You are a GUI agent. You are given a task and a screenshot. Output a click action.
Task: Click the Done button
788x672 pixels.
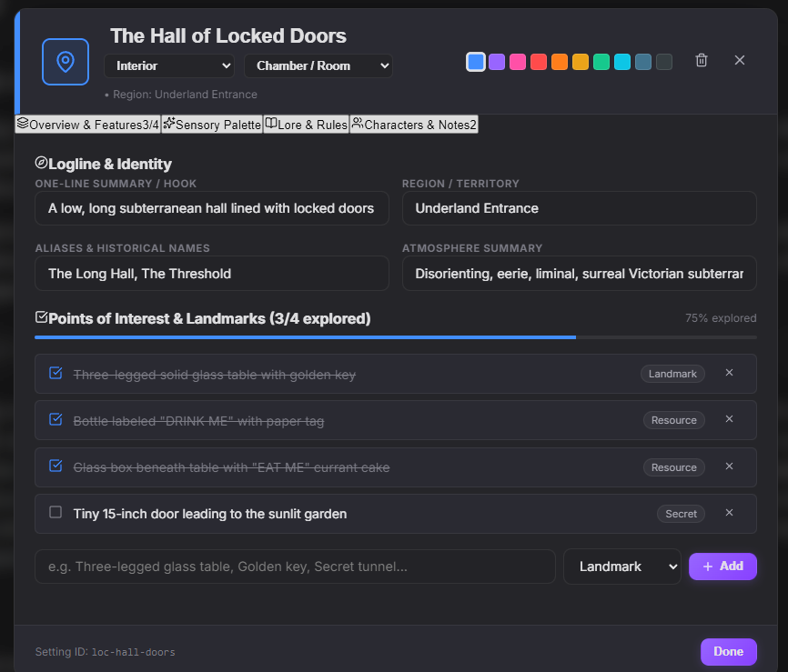[729, 651]
